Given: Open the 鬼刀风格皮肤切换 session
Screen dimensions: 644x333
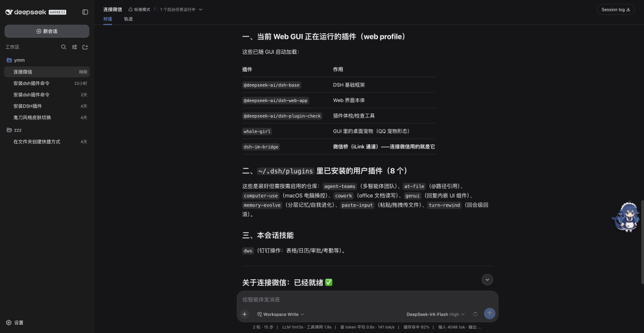Looking at the screenshot, I should coord(47,118).
